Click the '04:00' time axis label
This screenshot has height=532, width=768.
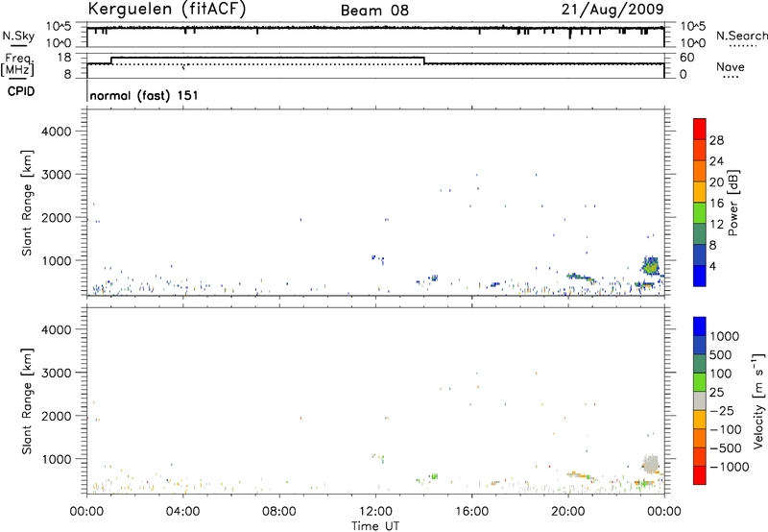click(x=182, y=512)
